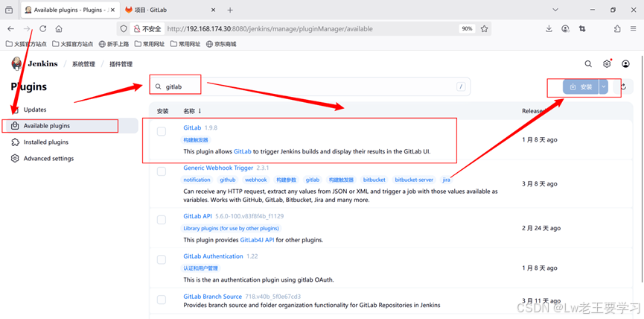Click the Firefox back arrow

click(x=11, y=29)
